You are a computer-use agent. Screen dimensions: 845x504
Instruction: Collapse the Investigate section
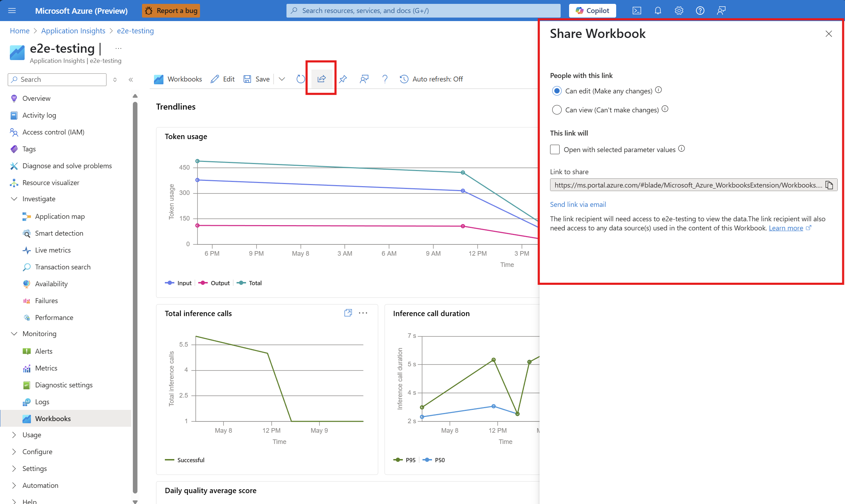click(14, 199)
